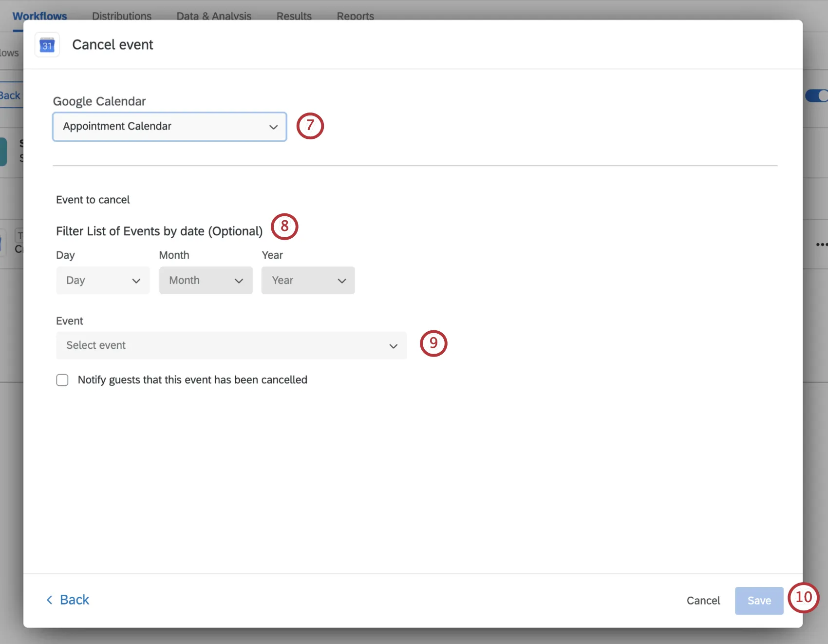Save the Cancel event configuration

click(759, 601)
